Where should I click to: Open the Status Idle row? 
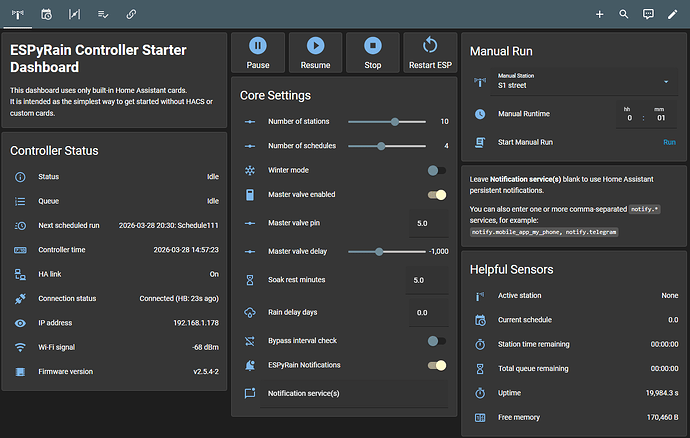[114, 177]
